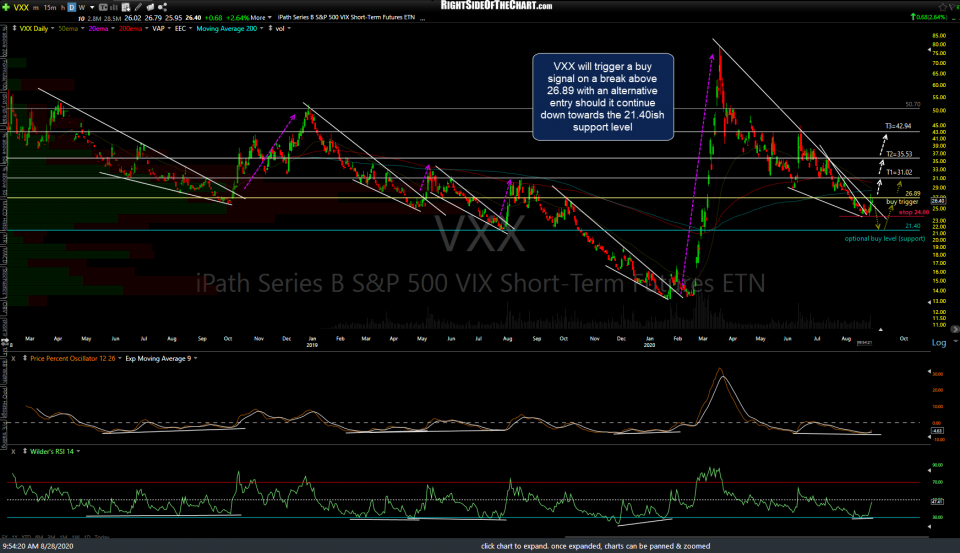Close the Price Percent Oscillator pane

click(13, 359)
